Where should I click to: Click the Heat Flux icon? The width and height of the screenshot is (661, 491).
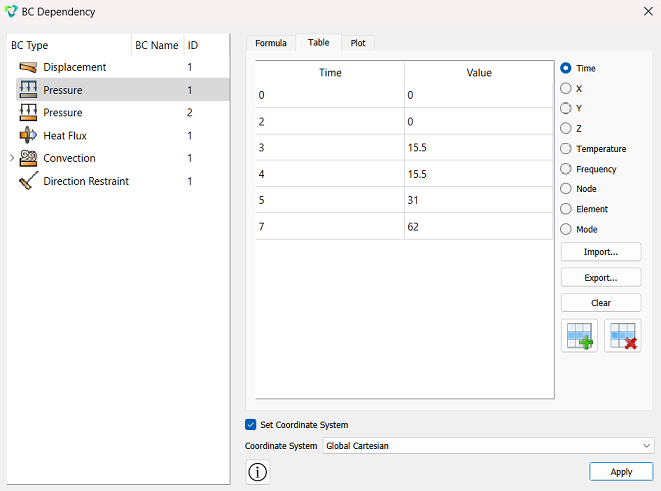(x=28, y=135)
